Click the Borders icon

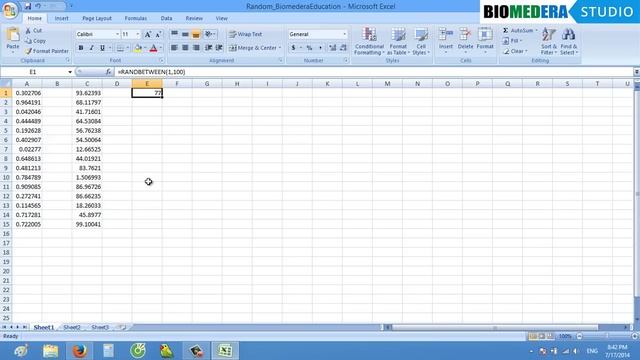120,48
